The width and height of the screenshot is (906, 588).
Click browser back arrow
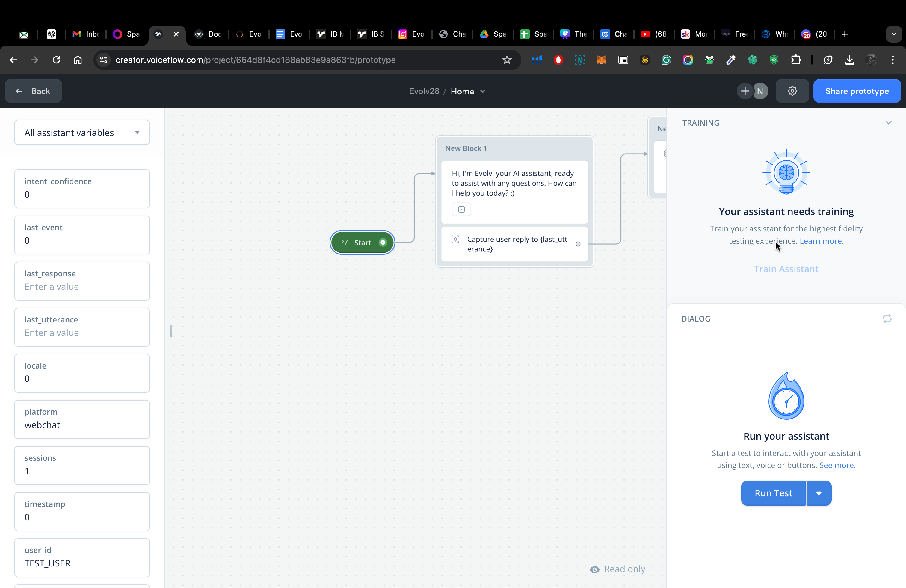coord(13,60)
